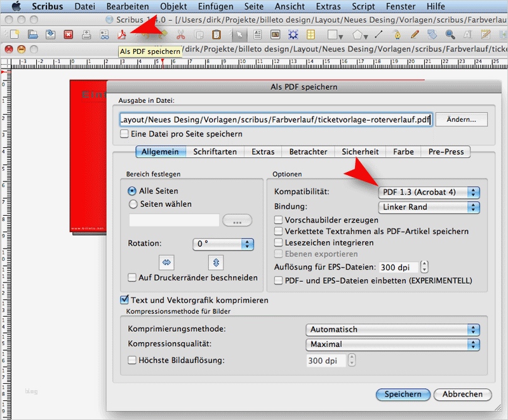Uncheck Text und Vektorgrafik komprimieren
The height and width of the screenshot is (420, 508).
[x=124, y=300]
